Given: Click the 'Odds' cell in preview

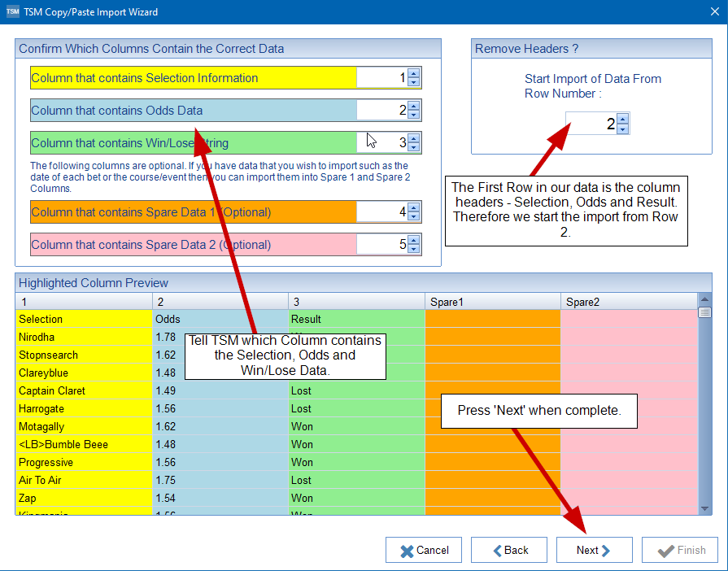Looking at the screenshot, I should [x=220, y=319].
